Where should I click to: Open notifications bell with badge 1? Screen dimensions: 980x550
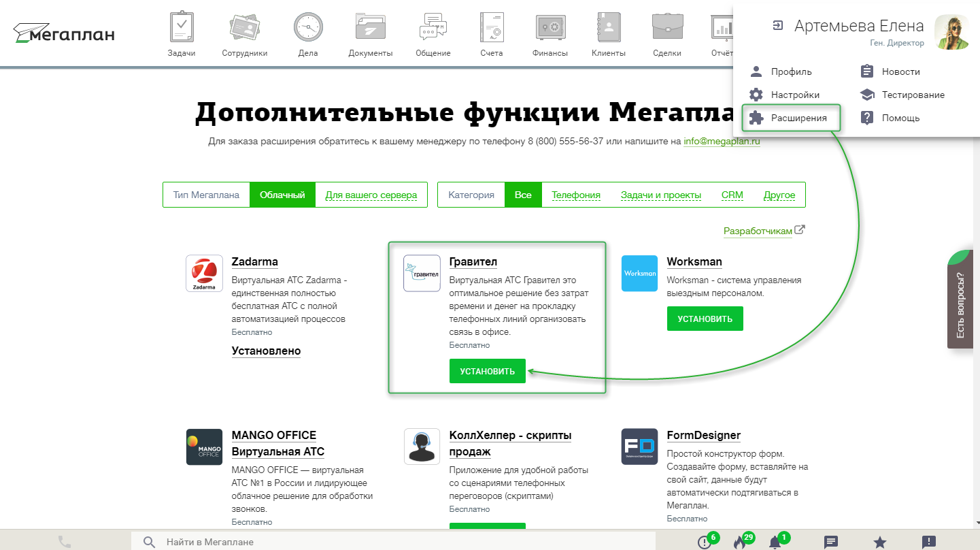(x=775, y=542)
